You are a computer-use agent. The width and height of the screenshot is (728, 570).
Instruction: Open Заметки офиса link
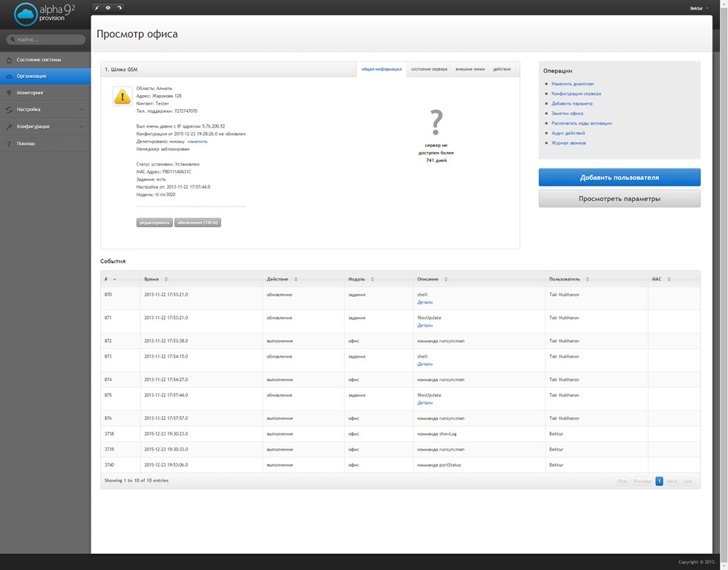[x=567, y=114]
